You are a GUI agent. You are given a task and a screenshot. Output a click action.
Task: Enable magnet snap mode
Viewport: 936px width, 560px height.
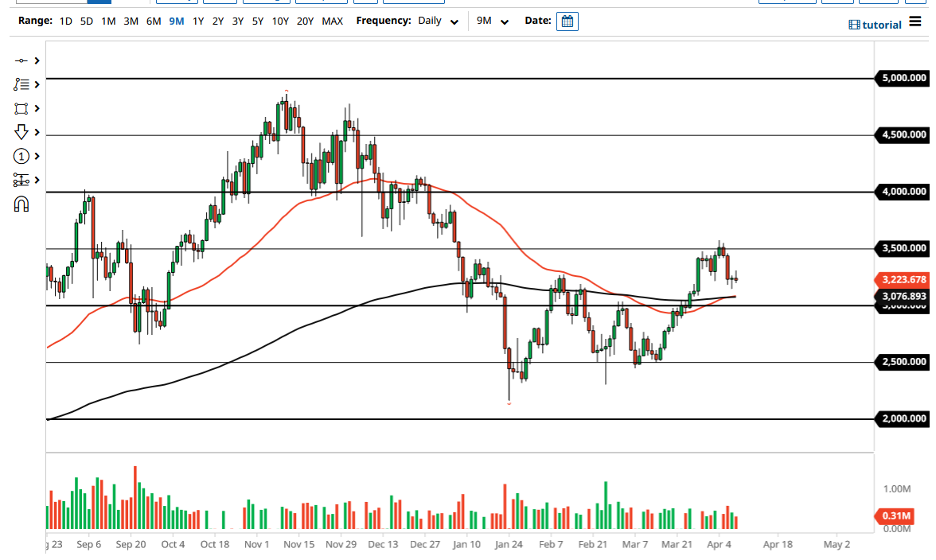click(21, 204)
